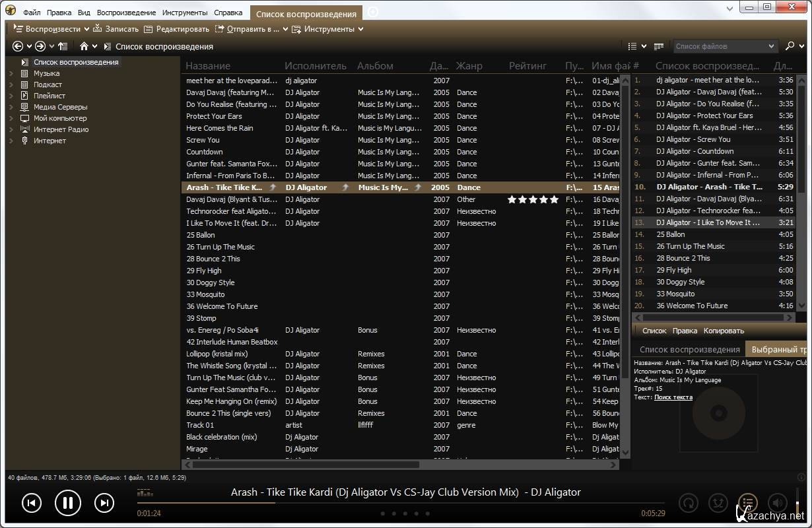Click the Редактировать toolbar button
The image size is (812, 528).
[176, 29]
